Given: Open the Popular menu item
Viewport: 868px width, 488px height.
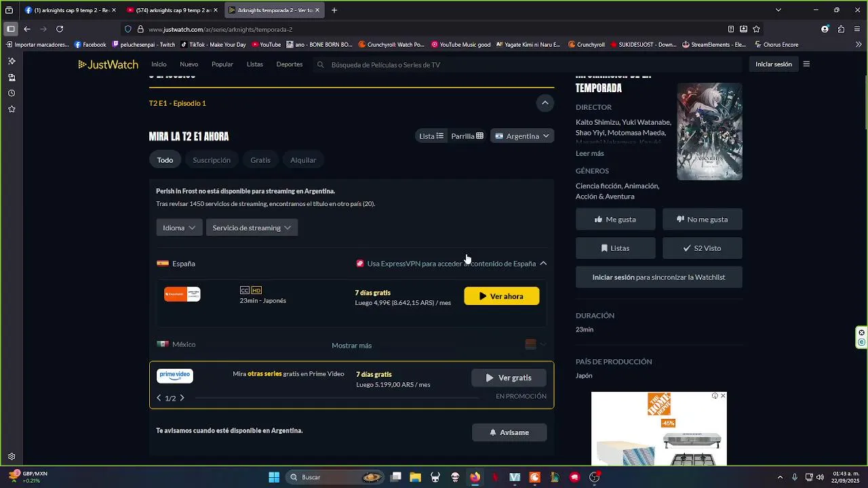Looking at the screenshot, I should pos(222,64).
